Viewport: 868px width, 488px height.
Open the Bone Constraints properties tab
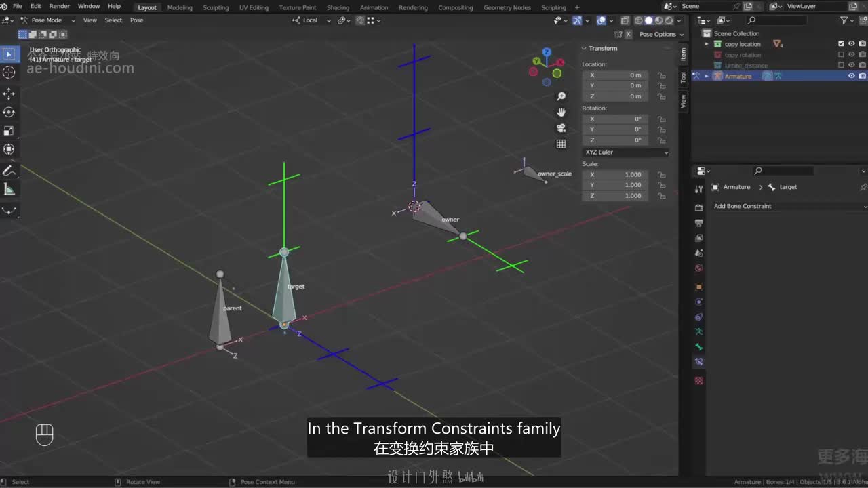(x=699, y=362)
